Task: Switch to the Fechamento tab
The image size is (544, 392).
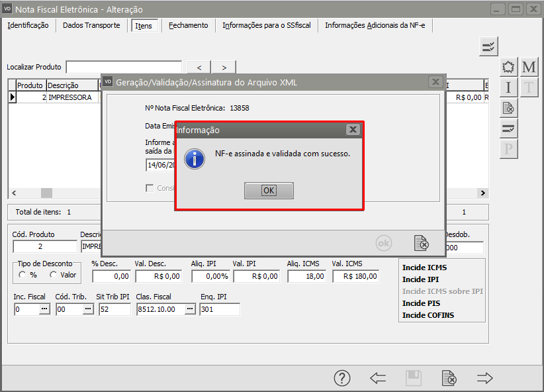Action: pyautogui.click(x=188, y=25)
